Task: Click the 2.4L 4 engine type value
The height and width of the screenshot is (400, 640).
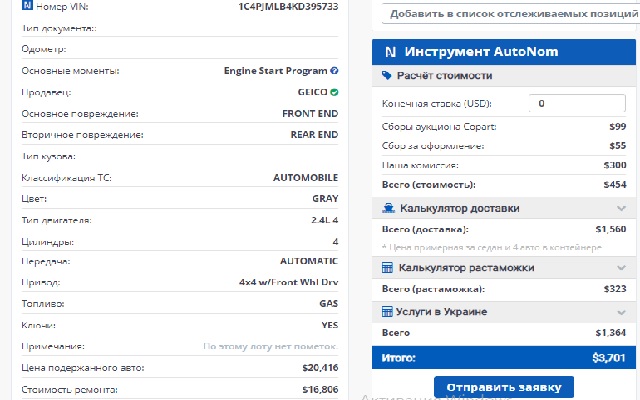Action: click(324, 220)
